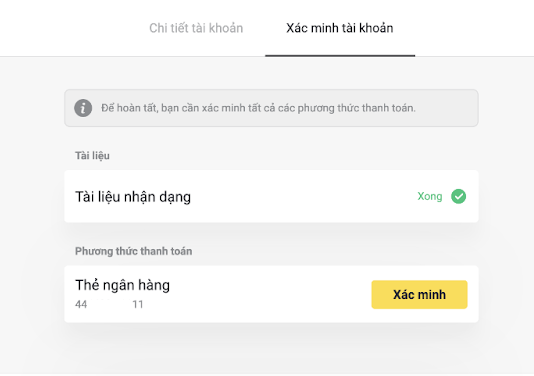Open the Tài liệu nhận dạng row
534x376 pixels.
pyautogui.click(x=271, y=196)
